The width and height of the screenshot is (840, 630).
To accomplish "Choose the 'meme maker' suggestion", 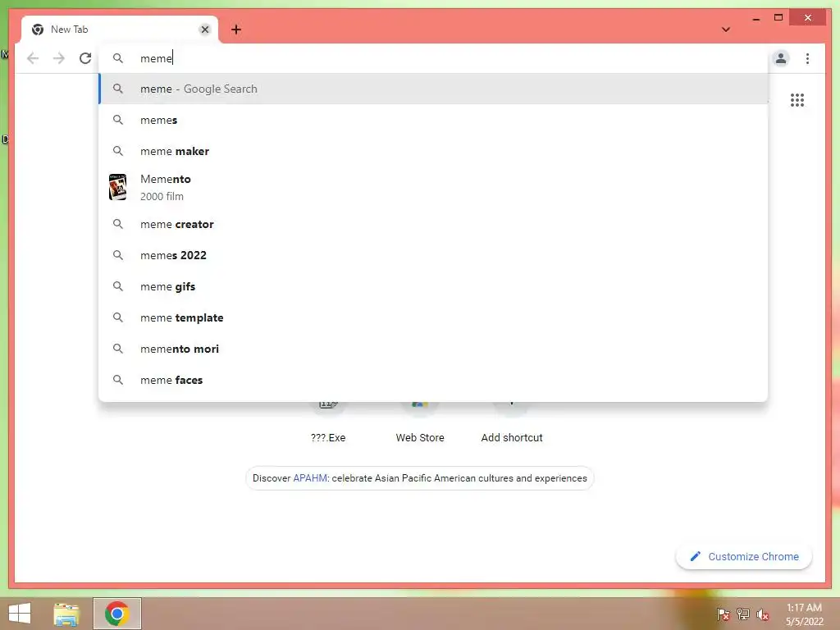I will point(433,151).
